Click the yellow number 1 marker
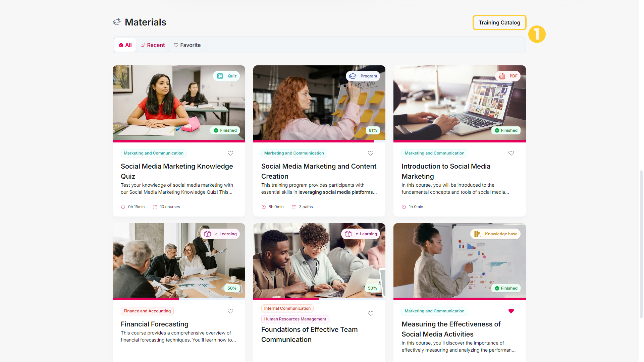 [x=537, y=34]
